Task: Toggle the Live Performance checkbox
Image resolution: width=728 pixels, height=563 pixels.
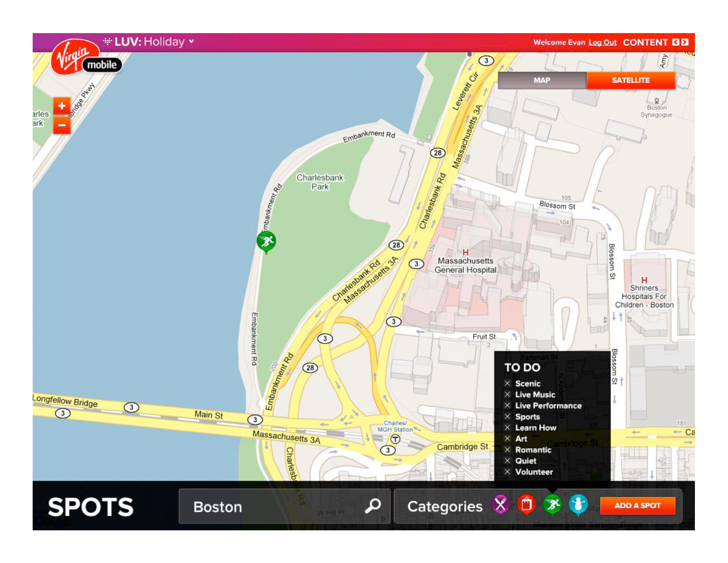Action: [x=507, y=405]
